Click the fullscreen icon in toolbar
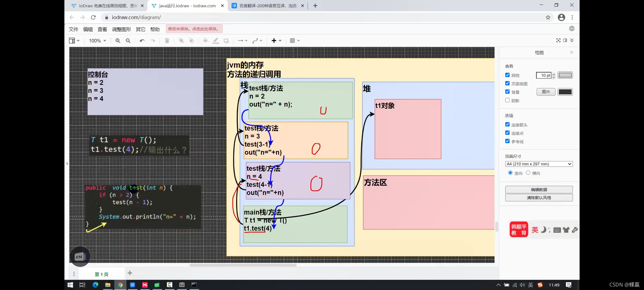644x290 pixels. pos(558,40)
